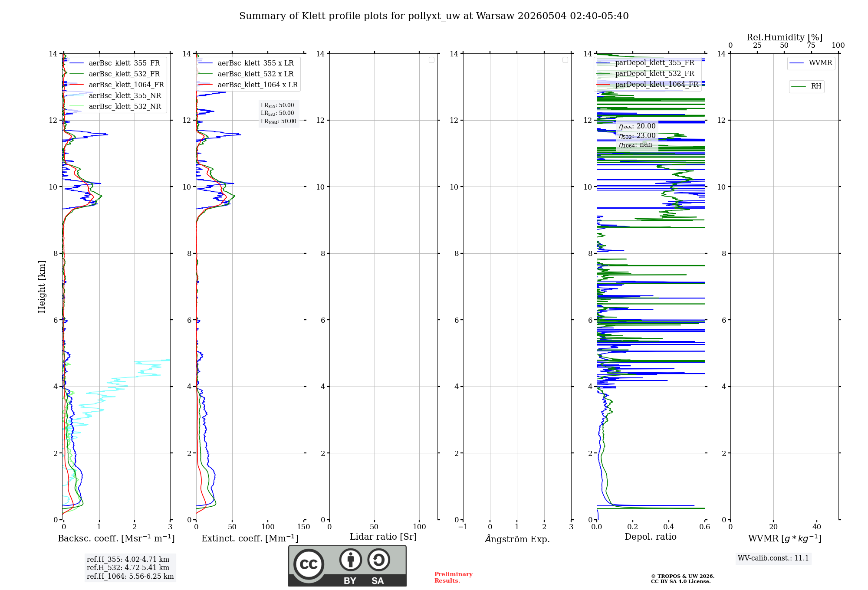Screen dimensions: 868x590
Task: Click legend entry aerBsc_klett_355 x LR
Action: [x=246, y=63]
